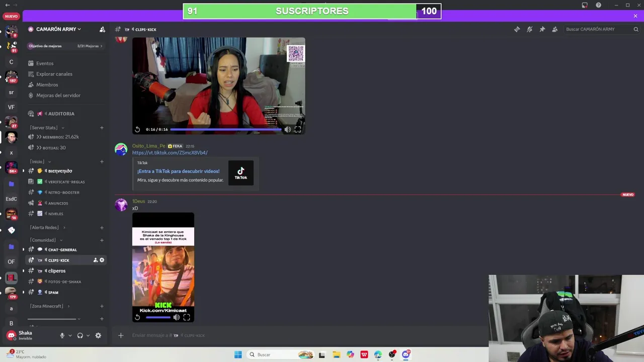Screen dimensions: 644x362
Task: Add channel to Zona Minecraft category
Action: coord(102,306)
